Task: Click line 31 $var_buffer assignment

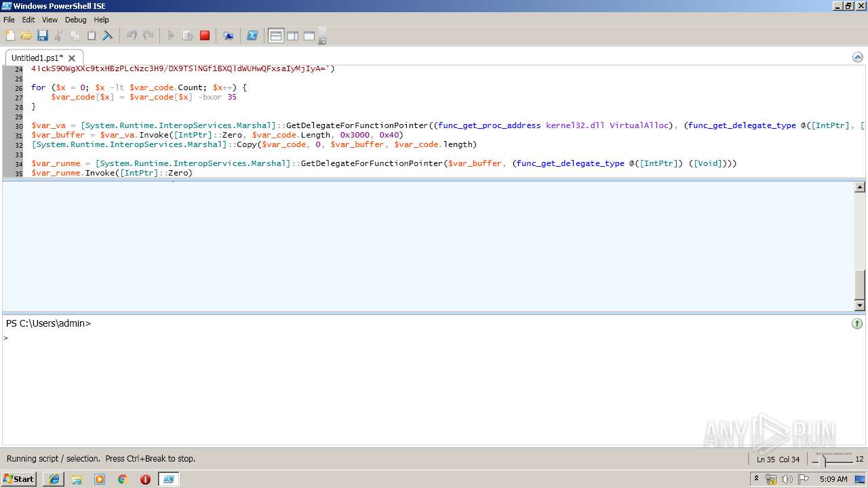Action: click(x=217, y=135)
